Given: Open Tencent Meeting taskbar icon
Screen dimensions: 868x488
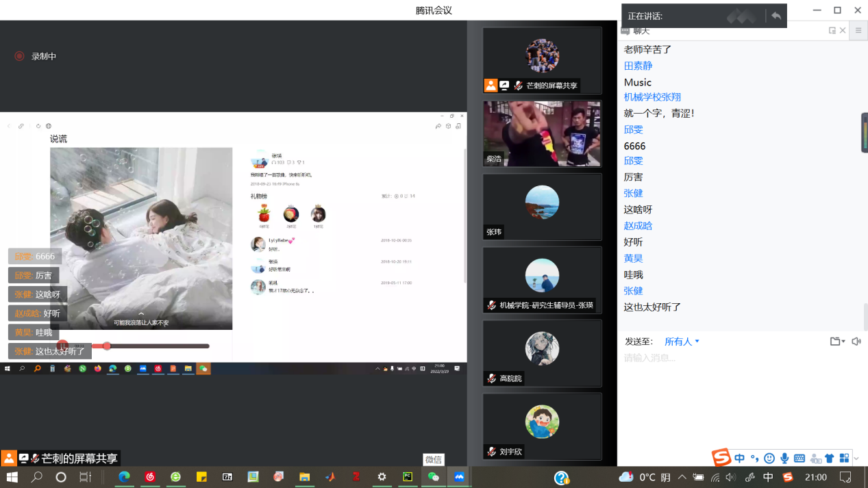Looking at the screenshot, I should tap(459, 477).
